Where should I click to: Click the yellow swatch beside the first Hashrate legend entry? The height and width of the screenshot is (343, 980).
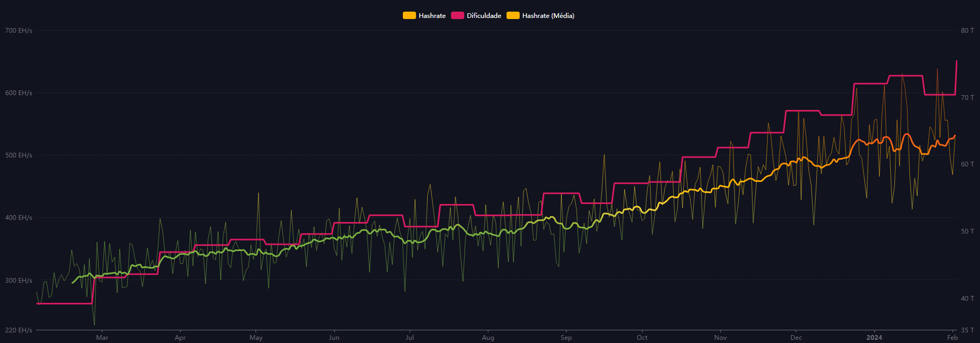pos(409,16)
